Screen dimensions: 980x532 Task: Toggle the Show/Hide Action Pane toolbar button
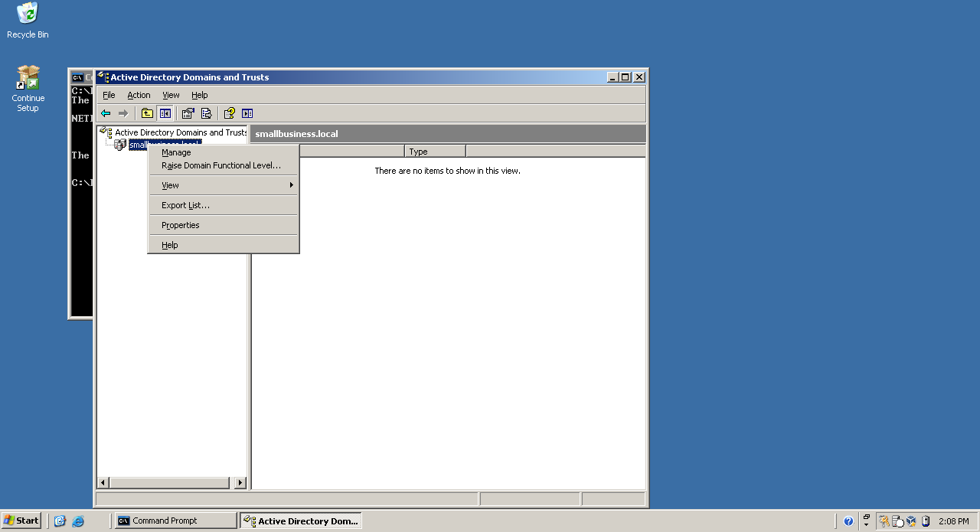(x=247, y=113)
